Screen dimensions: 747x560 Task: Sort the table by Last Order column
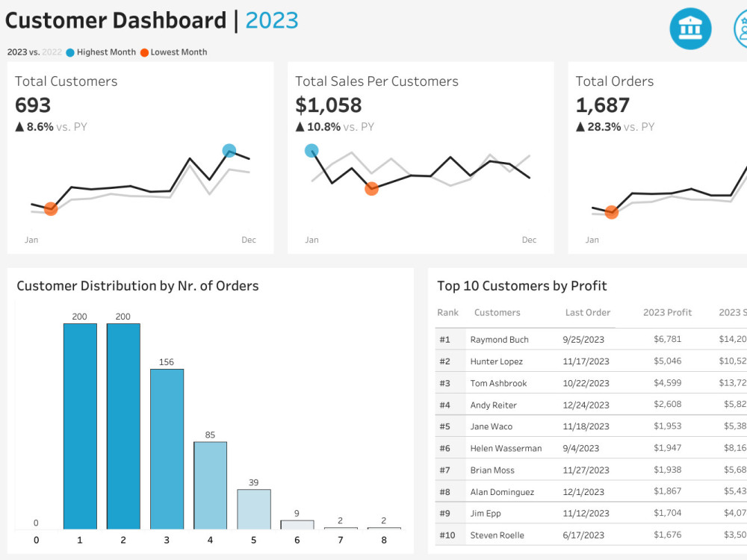point(587,312)
